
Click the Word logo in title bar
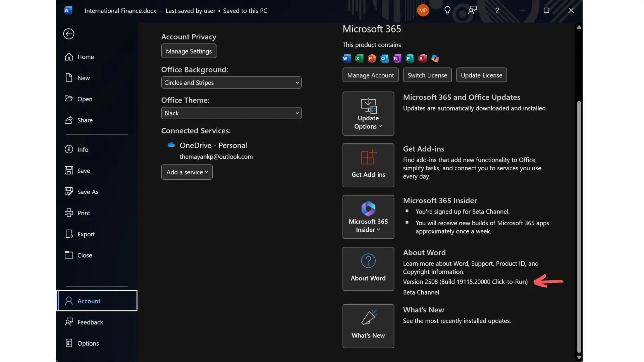click(x=68, y=10)
